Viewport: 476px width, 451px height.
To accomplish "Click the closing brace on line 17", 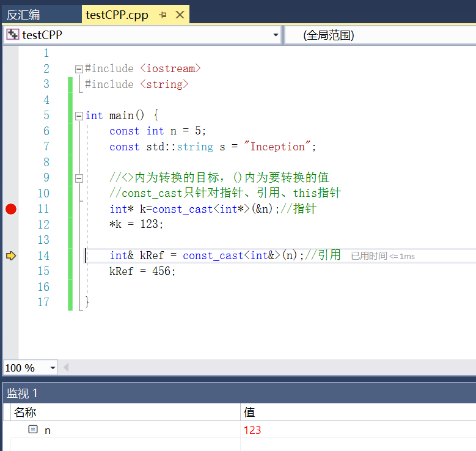I will pyautogui.click(x=87, y=302).
